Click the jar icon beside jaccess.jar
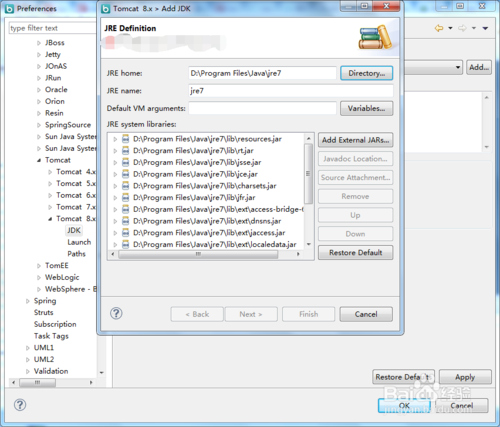Image resolution: width=500 pixels, height=427 pixels. [x=125, y=233]
